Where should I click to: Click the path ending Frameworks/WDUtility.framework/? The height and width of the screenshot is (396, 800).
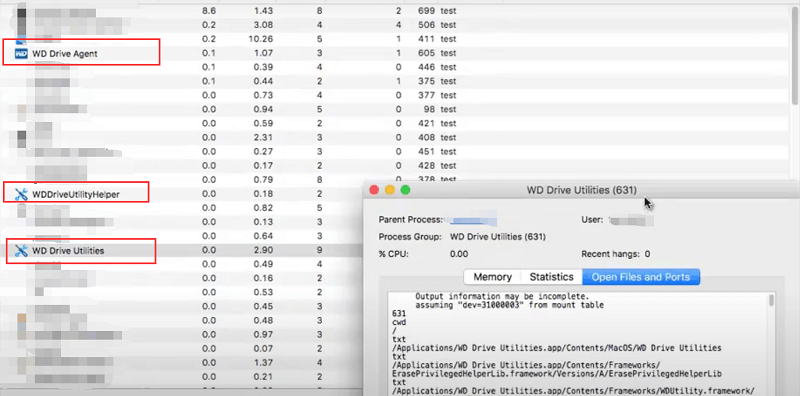coord(572,391)
